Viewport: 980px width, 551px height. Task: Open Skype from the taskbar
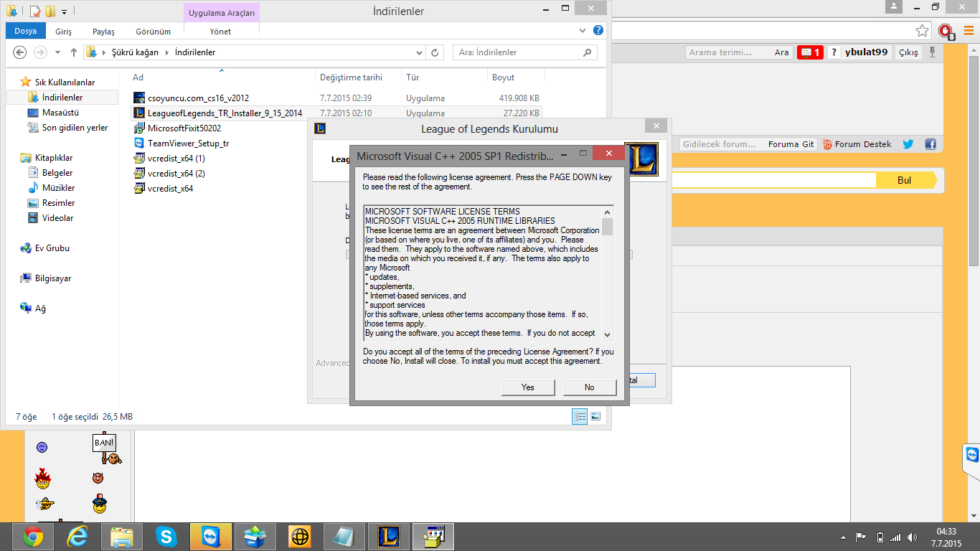166,537
